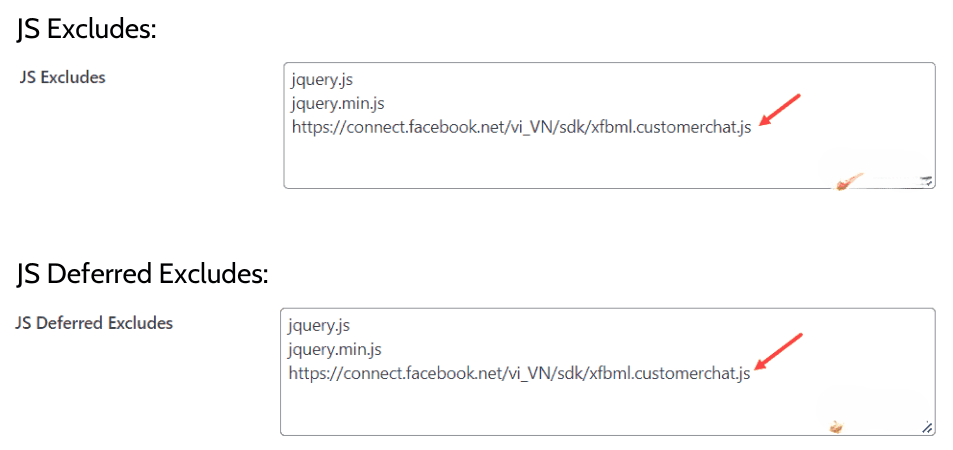Screen dimensions: 953x450
Task: Click the bold "JS Deferred Excludes" field label
Action: (96, 323)
